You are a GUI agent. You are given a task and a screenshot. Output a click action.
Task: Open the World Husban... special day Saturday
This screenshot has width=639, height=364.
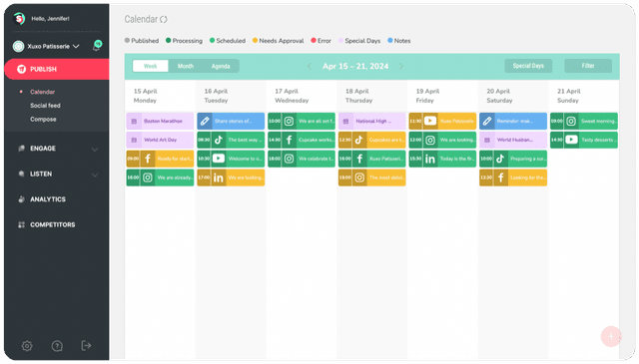coord(513,140)
